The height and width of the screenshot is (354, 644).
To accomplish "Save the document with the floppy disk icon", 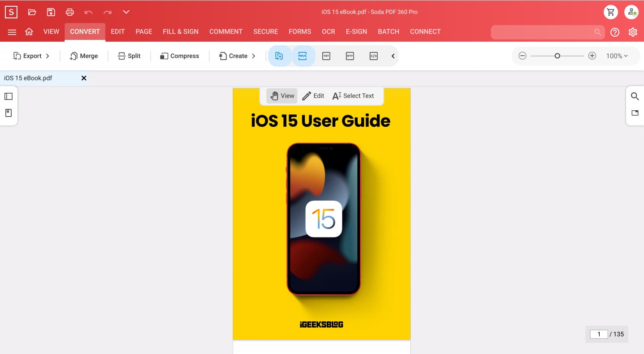I will pos(51,12).
